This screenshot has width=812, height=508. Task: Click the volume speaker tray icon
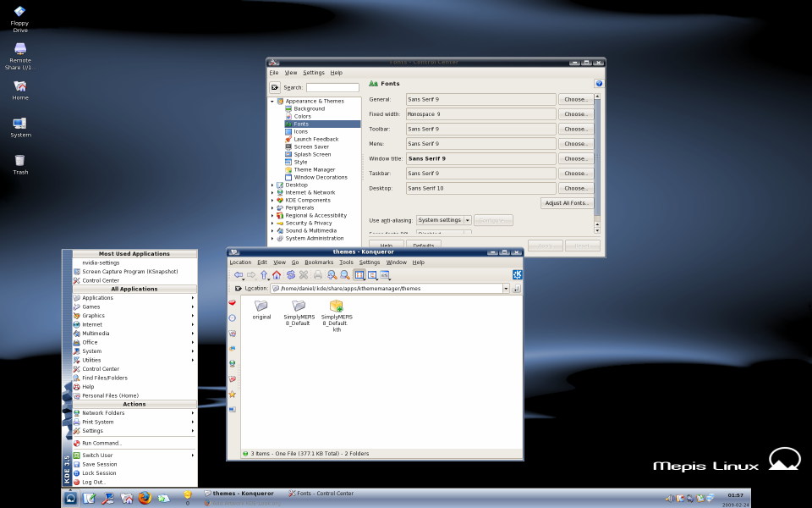tap(668, 499)
